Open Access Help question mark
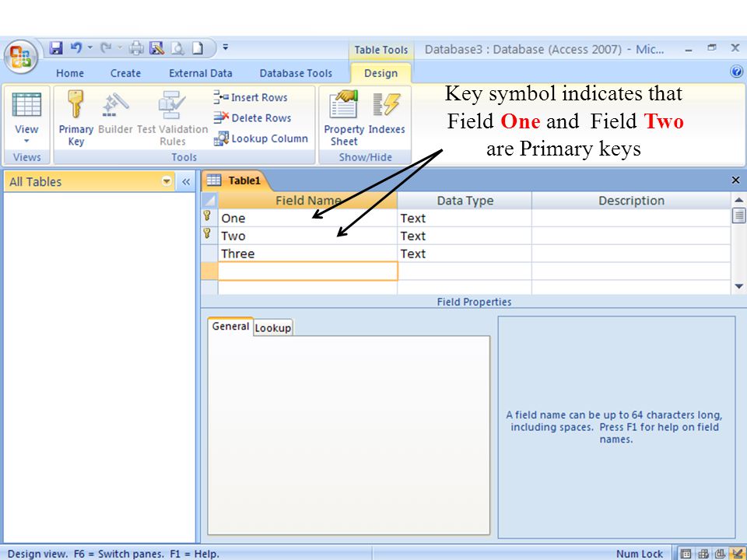This screenshot has height=560, width=747. (x=736, y=72)
